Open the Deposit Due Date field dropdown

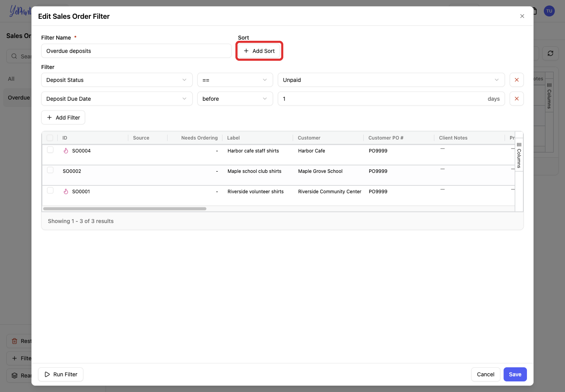tap(117, 99)
